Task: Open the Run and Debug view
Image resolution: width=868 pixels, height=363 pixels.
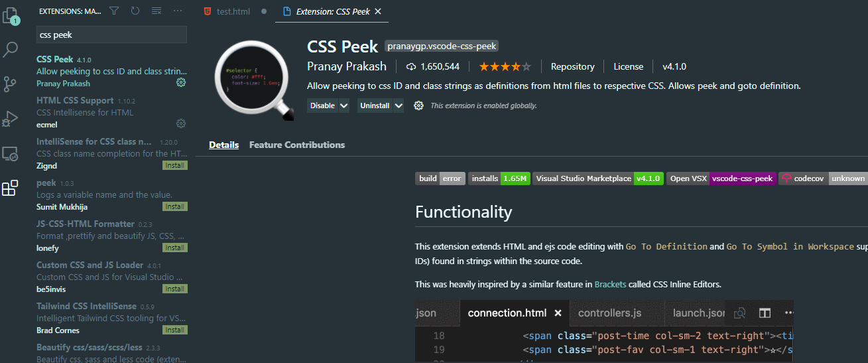Action: click(x=10, y=119)
